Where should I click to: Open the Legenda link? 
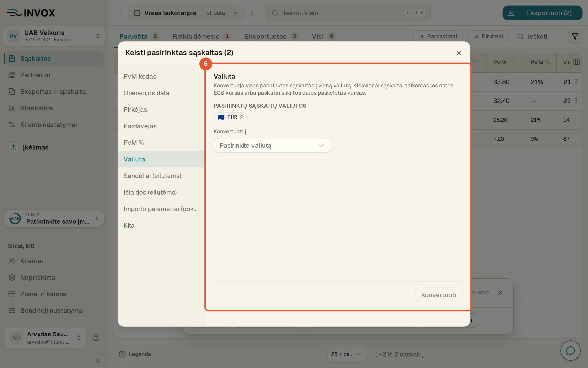pyautogui.click(x=135, y=354)
